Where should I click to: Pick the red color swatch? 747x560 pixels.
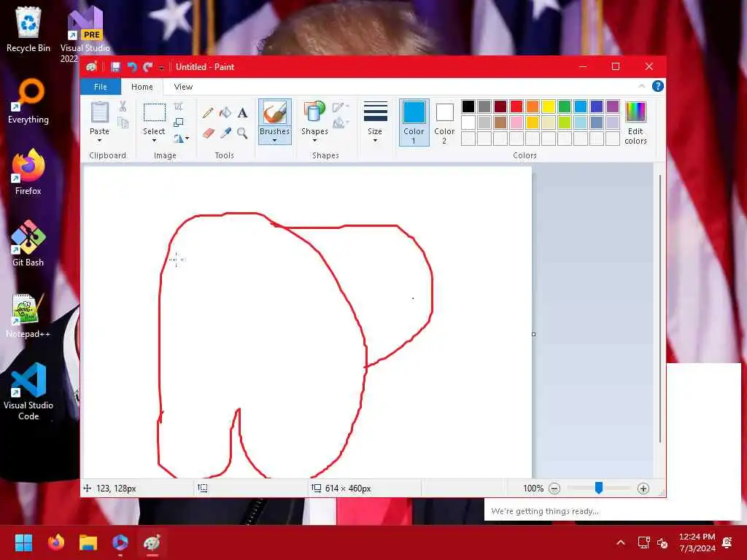pos(516,106)
